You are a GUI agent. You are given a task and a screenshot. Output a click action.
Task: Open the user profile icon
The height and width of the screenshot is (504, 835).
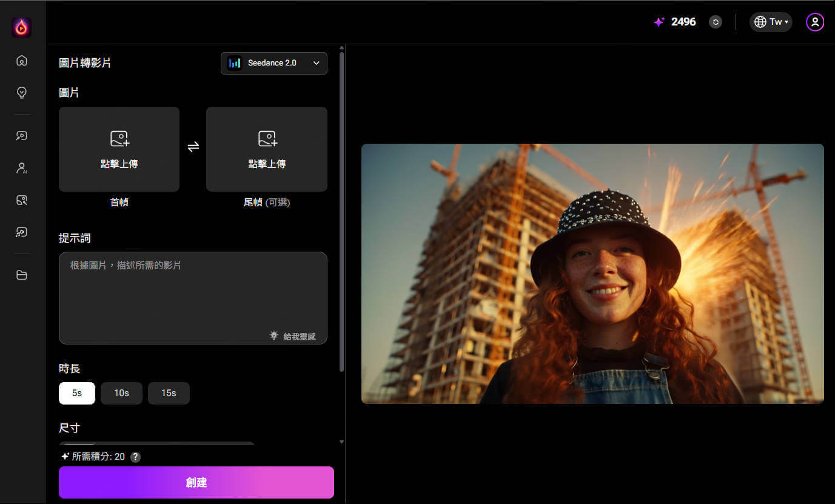point(814,22)
